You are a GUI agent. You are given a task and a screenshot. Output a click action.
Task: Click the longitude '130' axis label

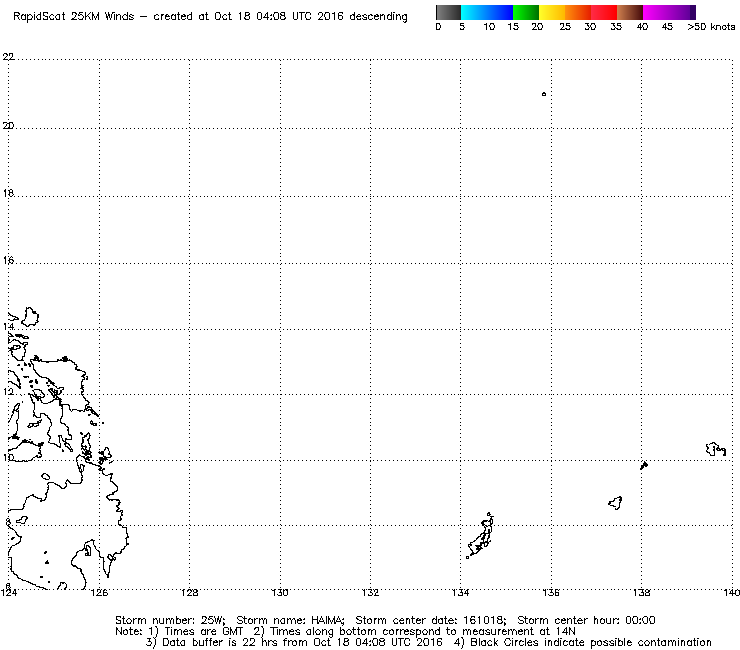(x=280, y=593)
